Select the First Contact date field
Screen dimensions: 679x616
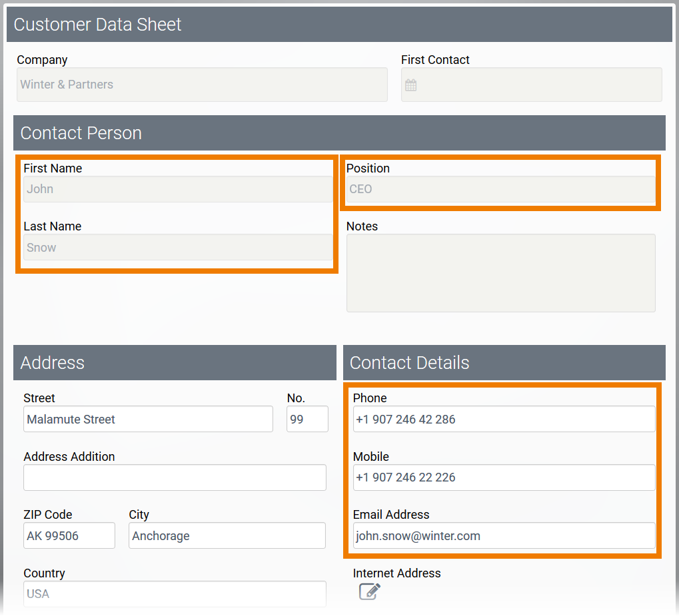[x=540, y=85]
